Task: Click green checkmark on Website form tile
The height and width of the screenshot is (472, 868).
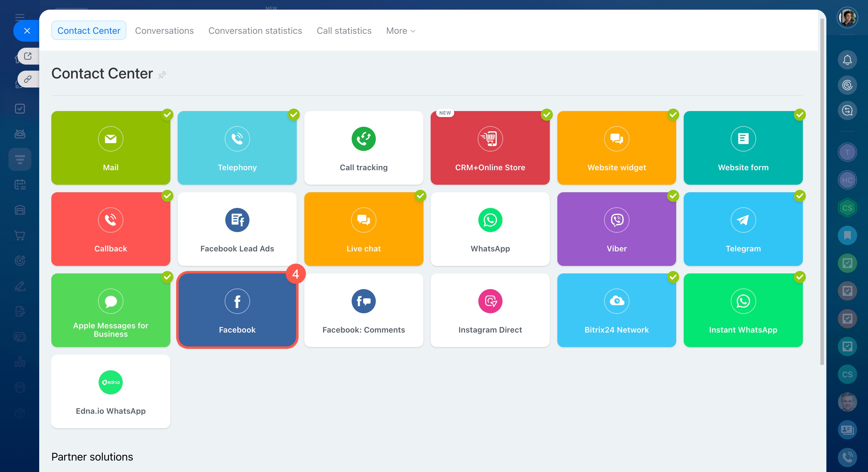Action: coord(799,115)
